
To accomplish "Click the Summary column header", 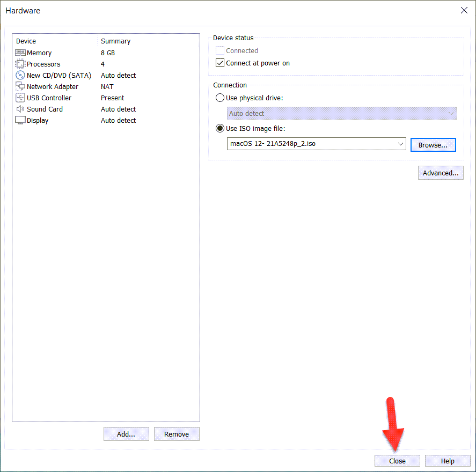I will coord(115,41).
